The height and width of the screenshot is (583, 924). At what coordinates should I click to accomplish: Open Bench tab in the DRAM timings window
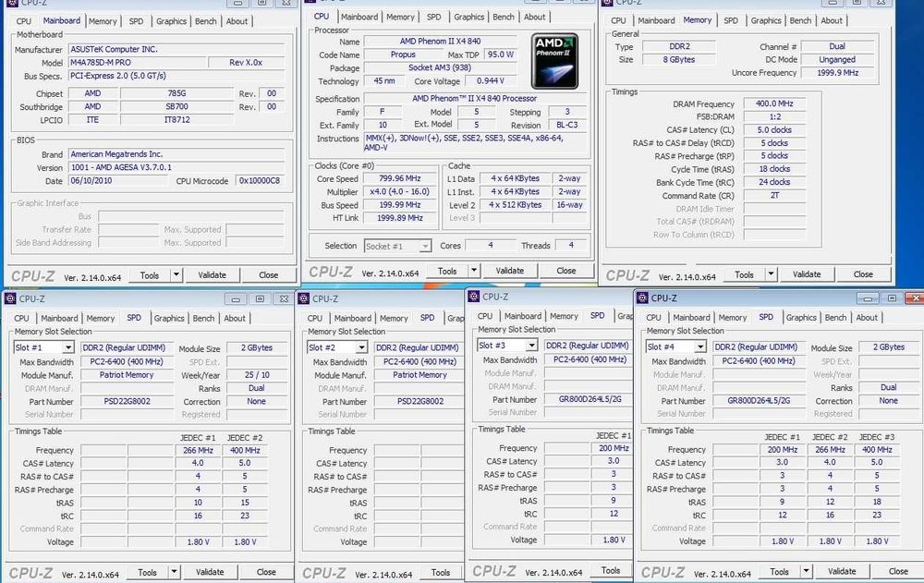point(800,20)
